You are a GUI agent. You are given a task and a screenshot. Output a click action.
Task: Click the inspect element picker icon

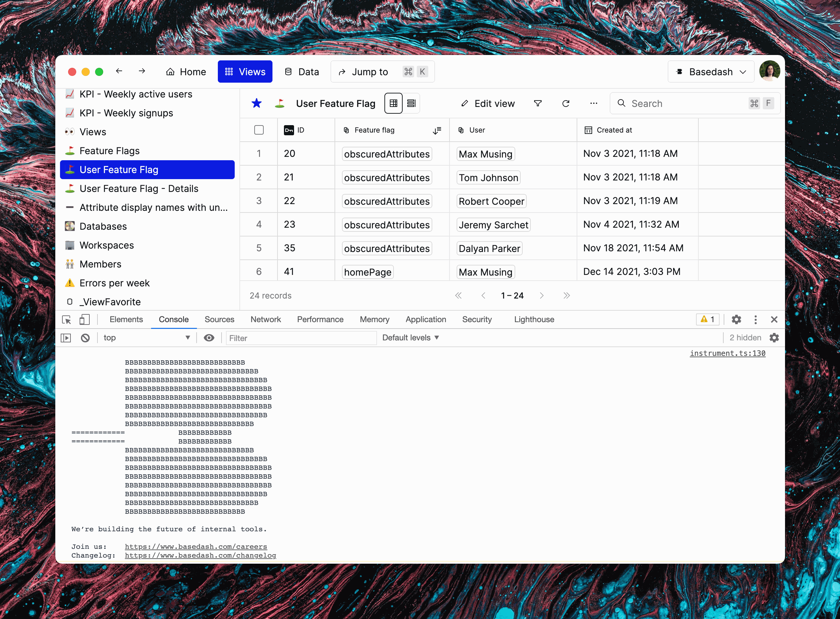pos(67,319)
